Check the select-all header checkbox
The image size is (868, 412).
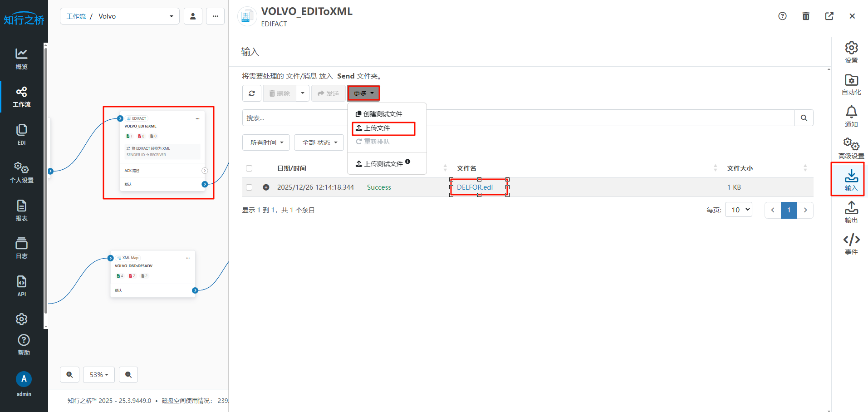tap(249, 168)
